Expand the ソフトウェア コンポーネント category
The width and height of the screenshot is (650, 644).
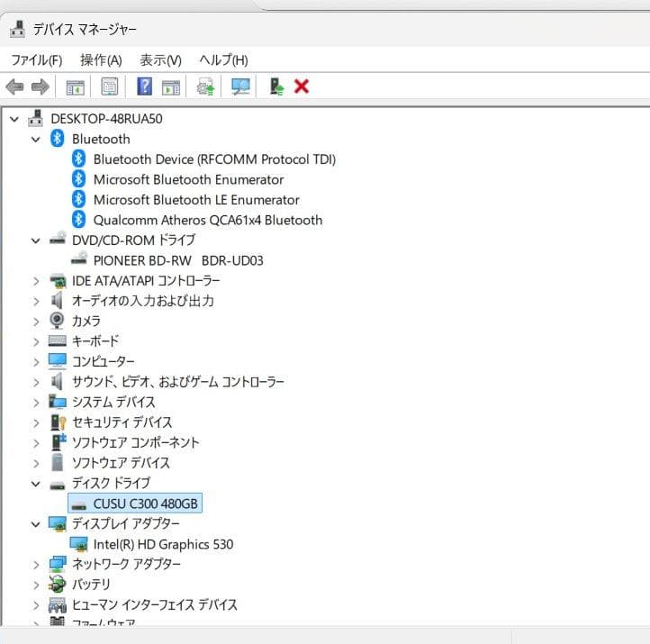point(36,443)
